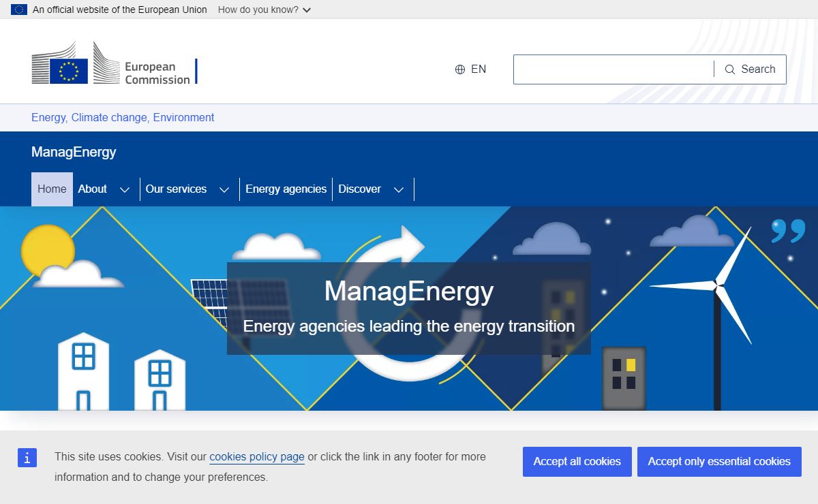
Task: Click the Search button
Action: [x=750, y=69]
